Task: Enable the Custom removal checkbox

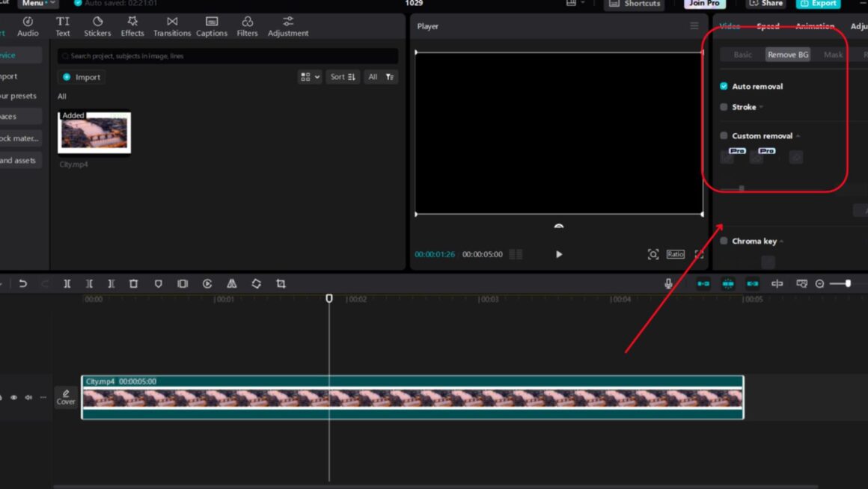Action: coord(724,135)
